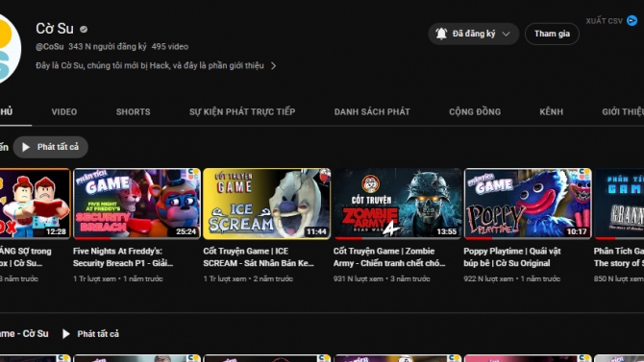
Task: Click the 11:44 duration badge
Action: point(316,231)
